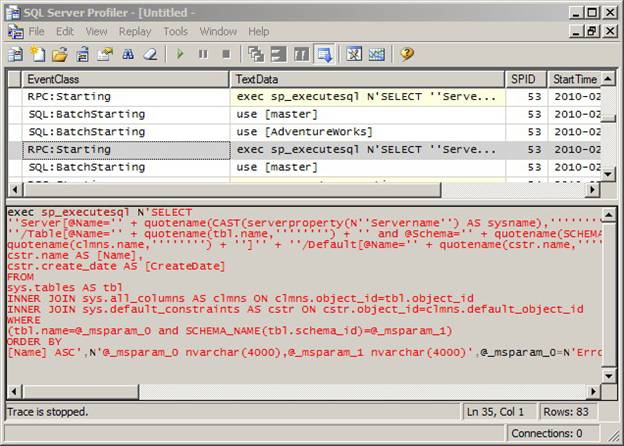Click 'sys.tables AS tbl' line in SQL pane
This screenshot has height=446, width=624.
[x=65, y=288]
